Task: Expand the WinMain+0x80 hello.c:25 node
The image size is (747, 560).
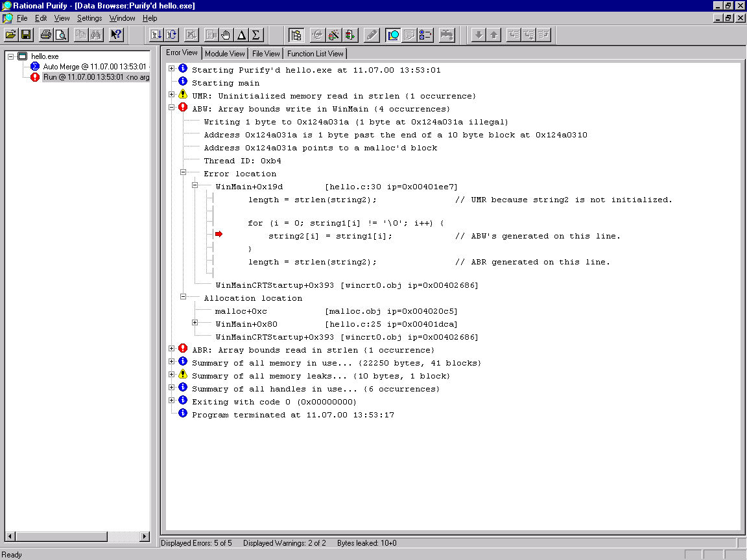Action: click(195, 322)
